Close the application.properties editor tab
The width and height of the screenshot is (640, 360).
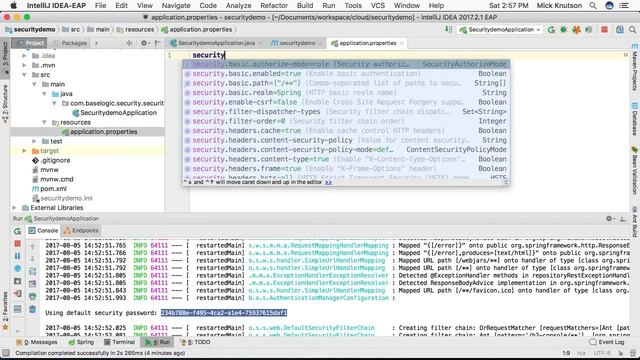(x=402, y=43)
